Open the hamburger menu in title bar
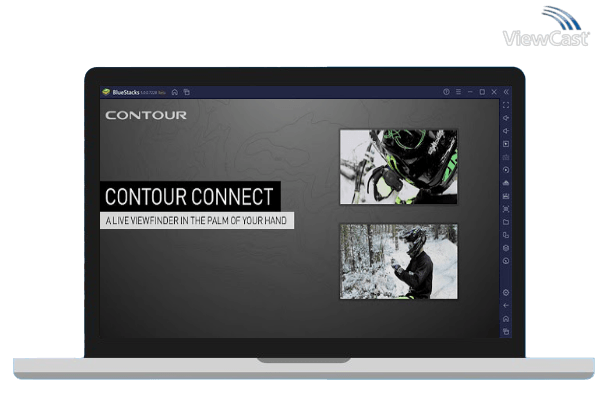This screenshot has height=414, width=602. (458, 92)
